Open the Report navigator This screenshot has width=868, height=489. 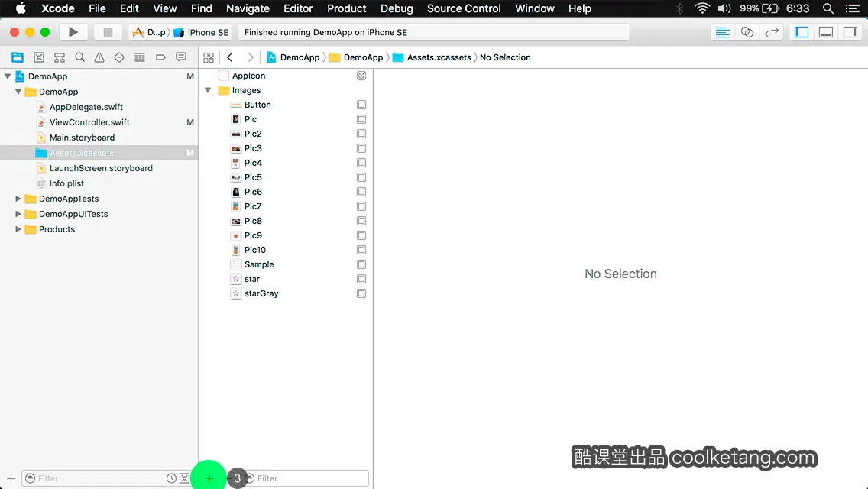pos(181,57)
